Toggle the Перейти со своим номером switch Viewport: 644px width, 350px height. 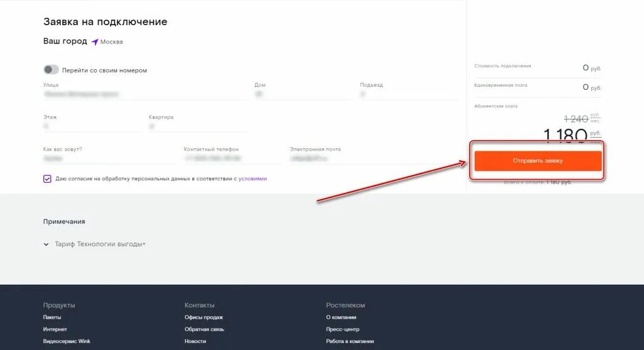coord(51,70)
